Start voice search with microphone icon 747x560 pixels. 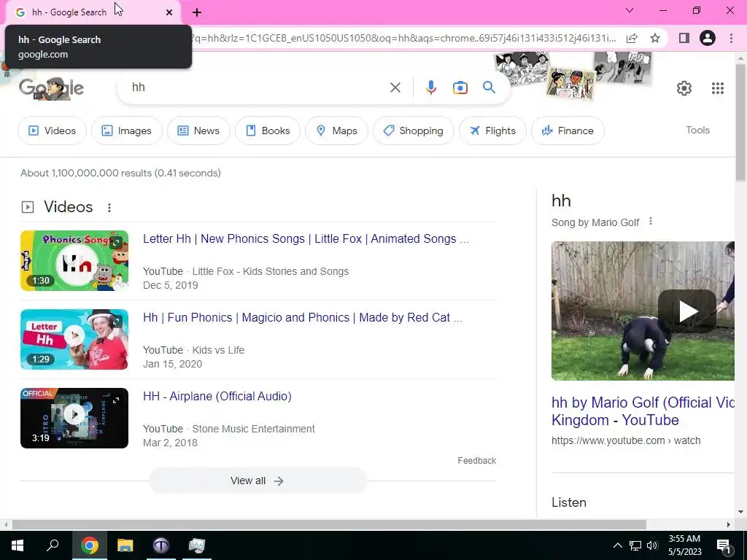pos(430,87)
